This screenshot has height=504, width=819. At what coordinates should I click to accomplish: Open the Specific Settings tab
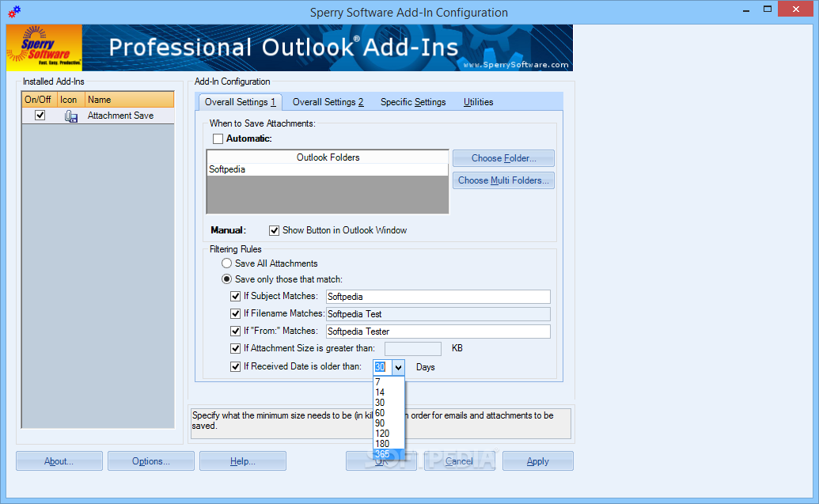click(x=413, y=102)
